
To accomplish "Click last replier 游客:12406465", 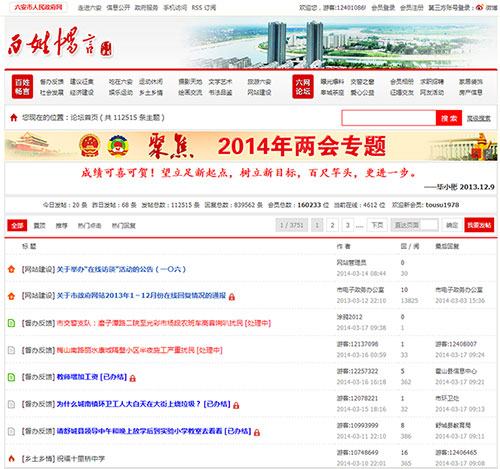I will pos(456,452).
